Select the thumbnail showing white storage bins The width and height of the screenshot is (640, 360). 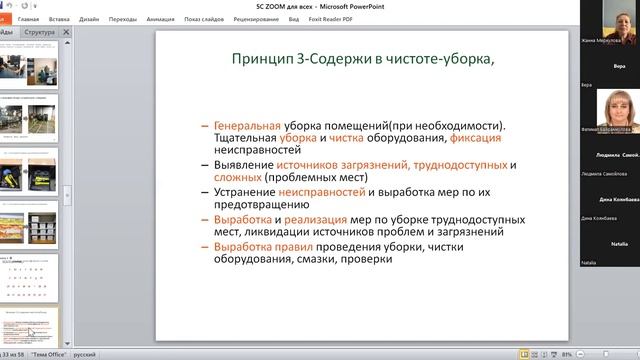pos(29,225)
